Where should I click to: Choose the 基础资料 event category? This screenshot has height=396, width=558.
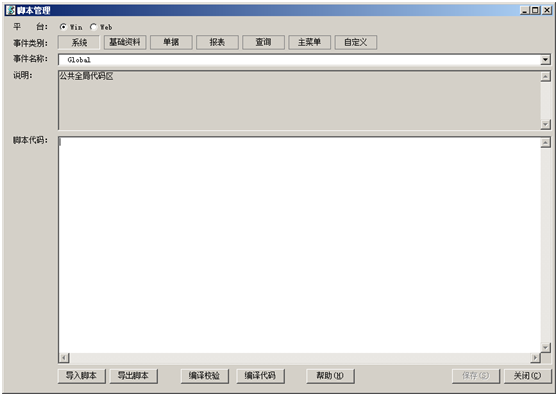click(x=125, y=42)
